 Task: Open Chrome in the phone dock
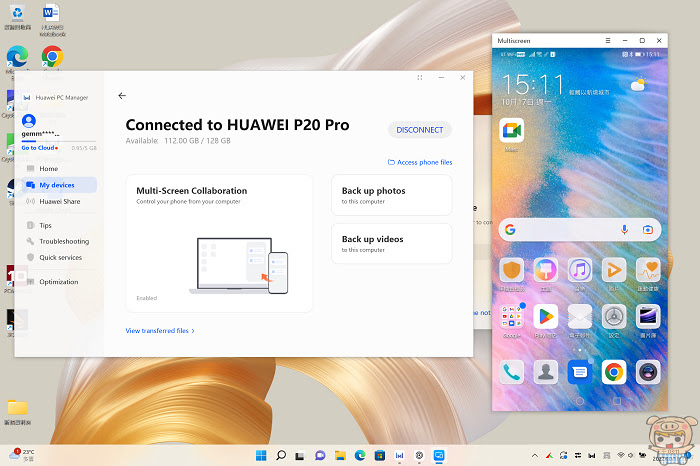[x=614, y=372]
